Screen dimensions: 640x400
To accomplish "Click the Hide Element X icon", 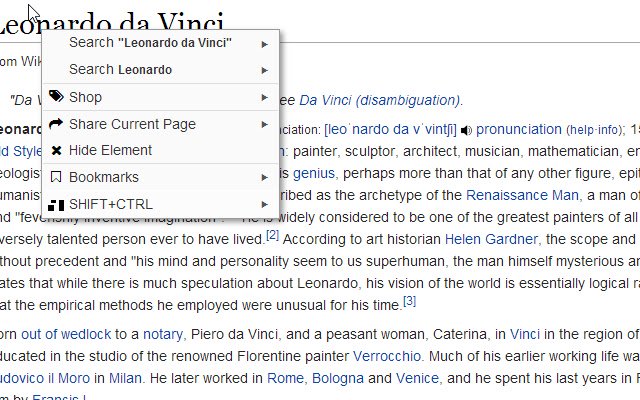I will coord(56,151).
